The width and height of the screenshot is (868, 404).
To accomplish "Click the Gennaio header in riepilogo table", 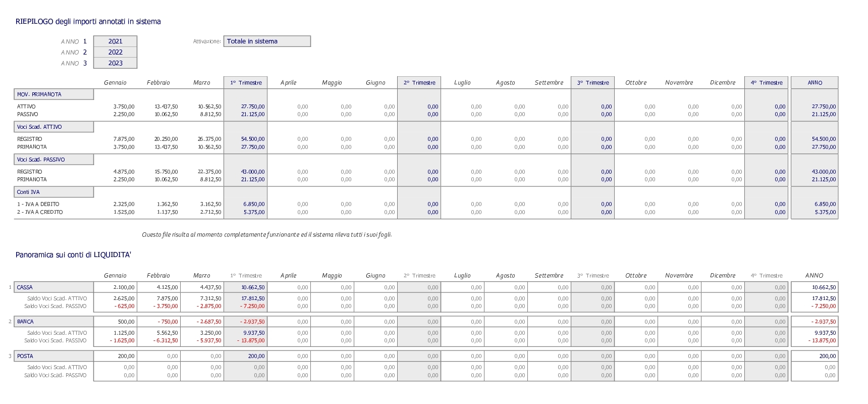I will click(x=115, y=83).
